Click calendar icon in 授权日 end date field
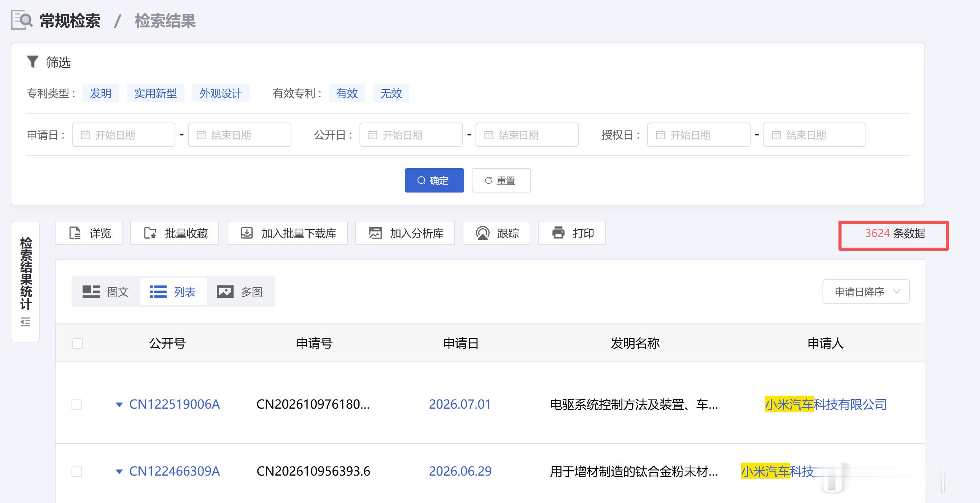This screenshot has width=980, height=503. [776, 135]
